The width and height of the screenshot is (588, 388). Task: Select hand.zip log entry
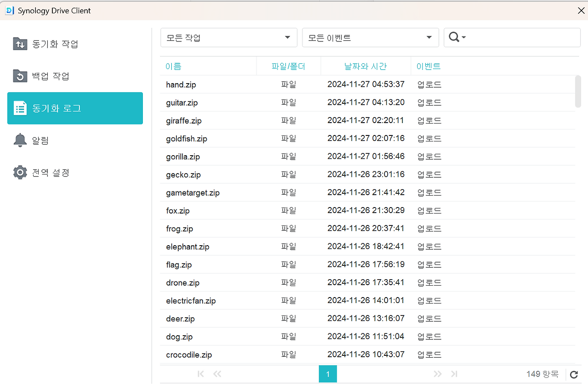(x=367, y=84)
